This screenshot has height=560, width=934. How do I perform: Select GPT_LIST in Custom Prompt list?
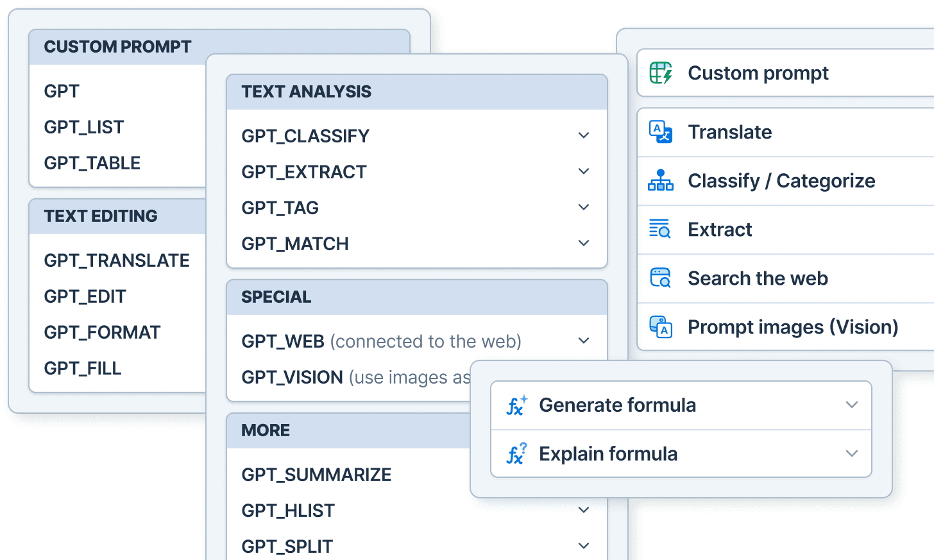click(x=84, y=127)
